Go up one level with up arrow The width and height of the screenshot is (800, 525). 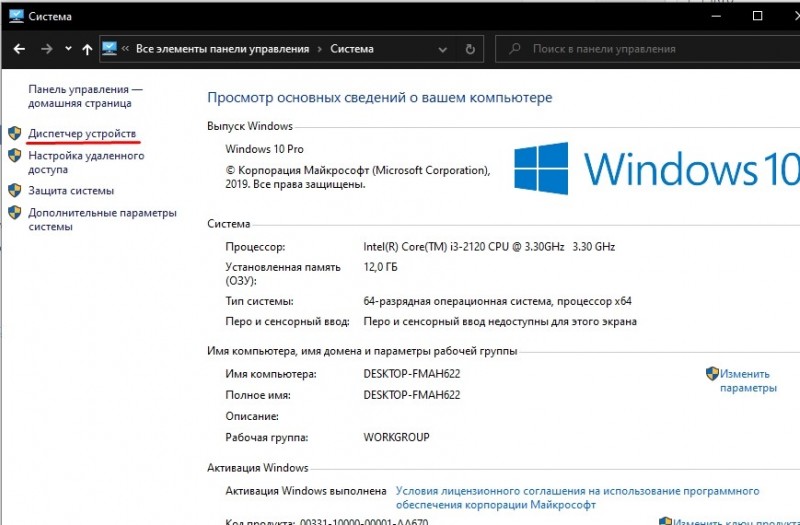(x=87, y=49)
